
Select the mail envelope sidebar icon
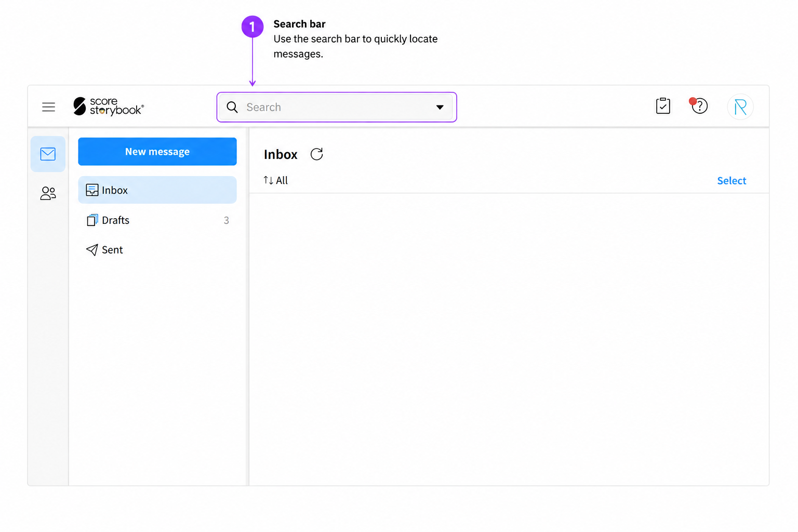coord(48,154)
